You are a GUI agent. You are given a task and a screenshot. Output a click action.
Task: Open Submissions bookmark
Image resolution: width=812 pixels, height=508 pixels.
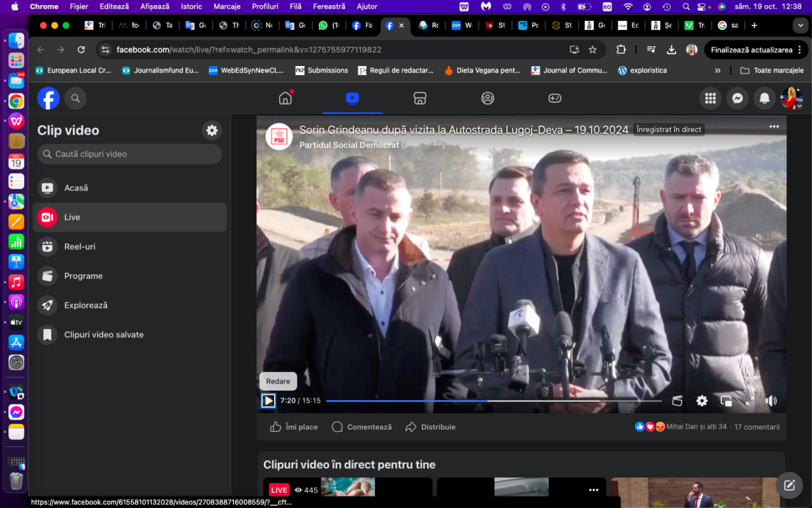tap(322, 70)
